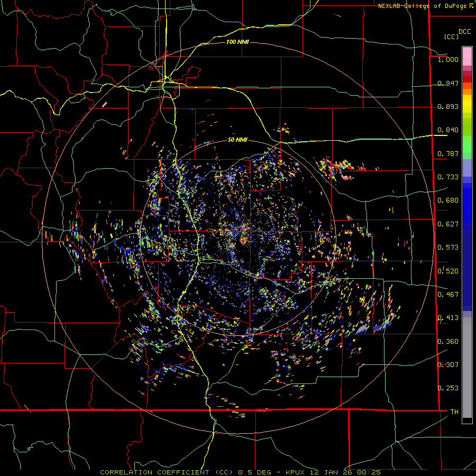Pick the red swatch on the color scale
The width and height of the screenshot is (476, 476).
(x=467, y=79)
